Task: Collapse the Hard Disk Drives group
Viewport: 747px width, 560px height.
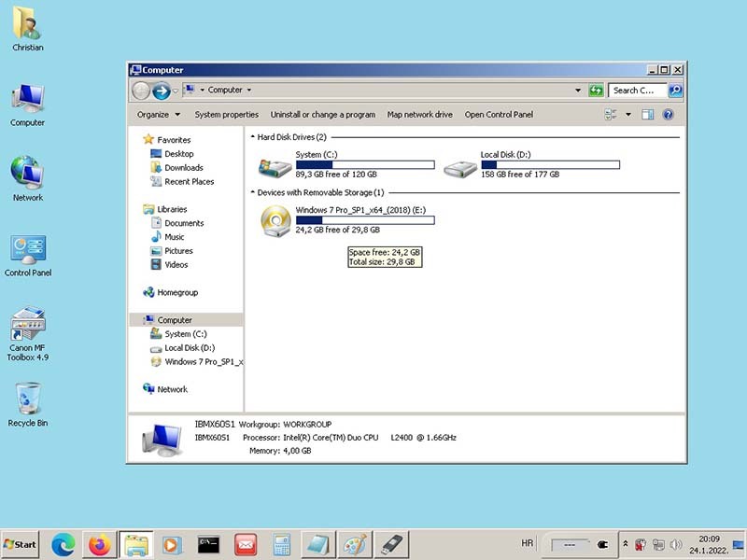Action: coord(253,137)
